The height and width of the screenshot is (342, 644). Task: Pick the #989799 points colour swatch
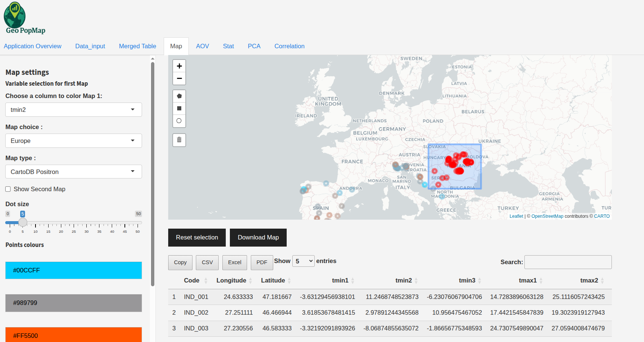[x=74, y=303]
